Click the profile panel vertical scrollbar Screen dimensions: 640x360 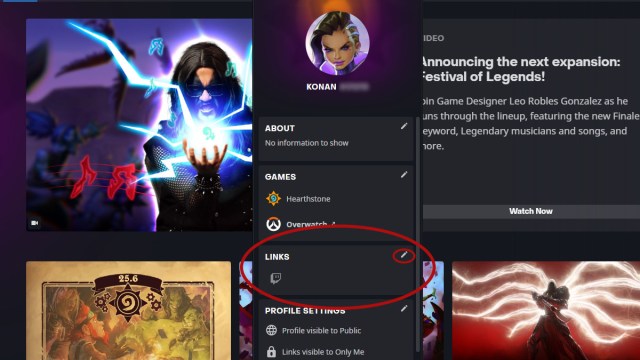(x=418, y=235)
